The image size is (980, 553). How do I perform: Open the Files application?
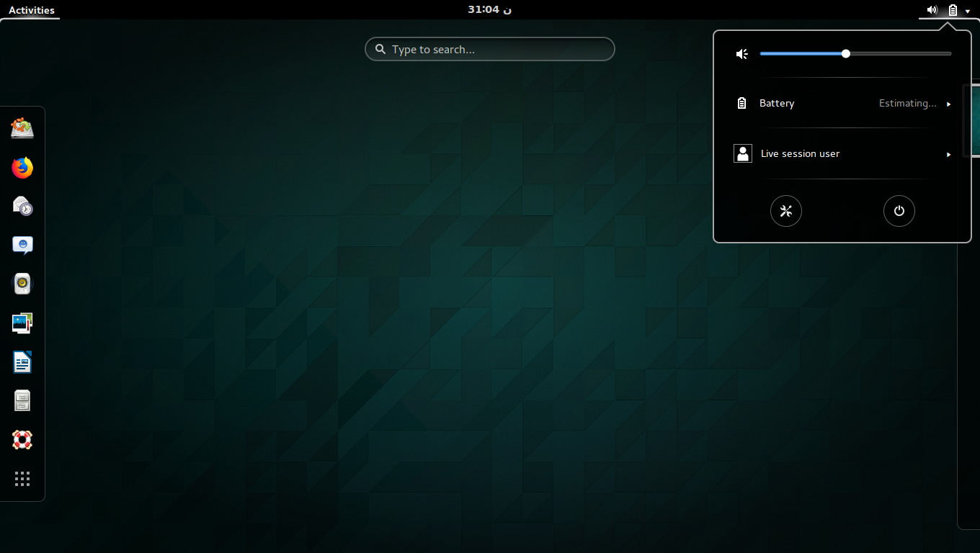tap(22, 400)
